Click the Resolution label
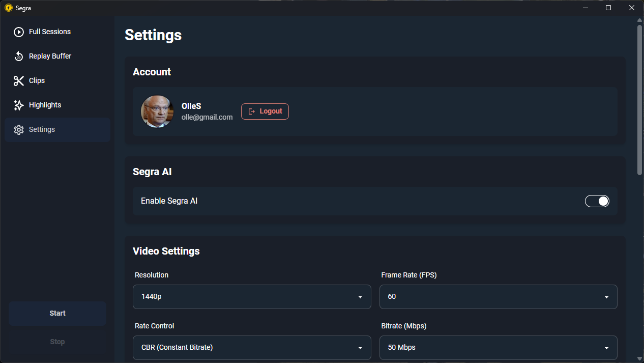 coord(152,275)
